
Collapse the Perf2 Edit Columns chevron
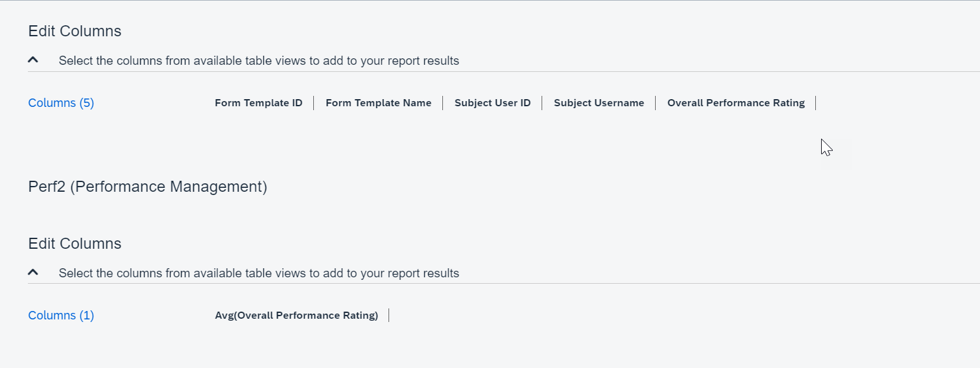[33, 272]
